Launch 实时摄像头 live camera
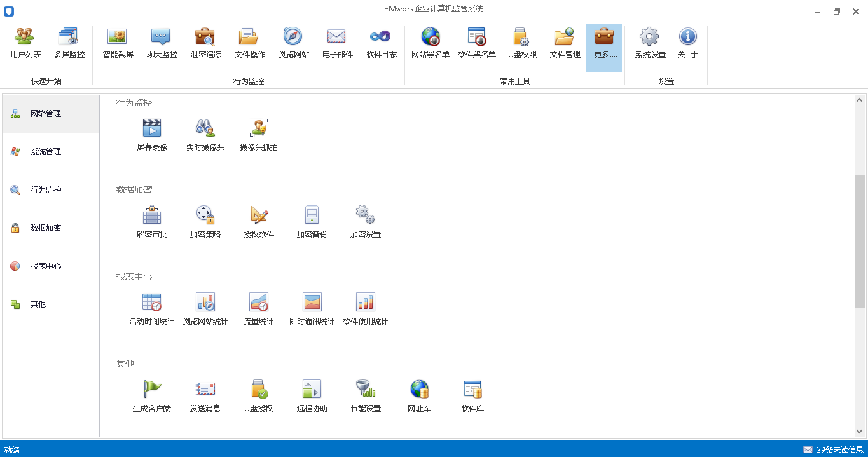 click(x=205, y=135)
